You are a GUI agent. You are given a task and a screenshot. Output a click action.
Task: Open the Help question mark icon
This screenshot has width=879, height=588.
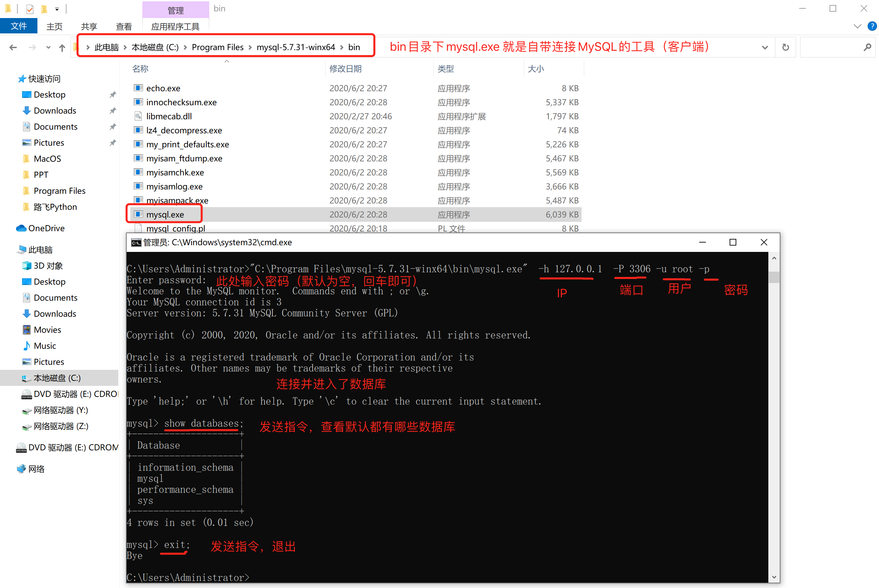(872, 26)
